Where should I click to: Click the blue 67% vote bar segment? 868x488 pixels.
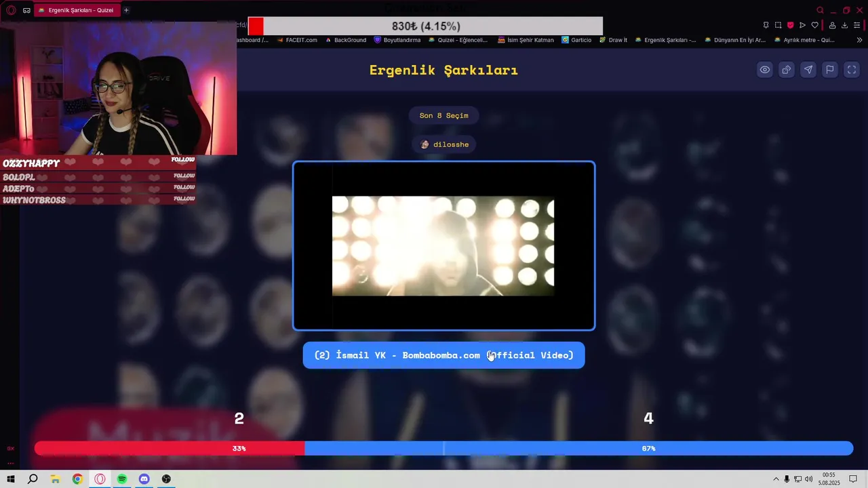point(578,449)
